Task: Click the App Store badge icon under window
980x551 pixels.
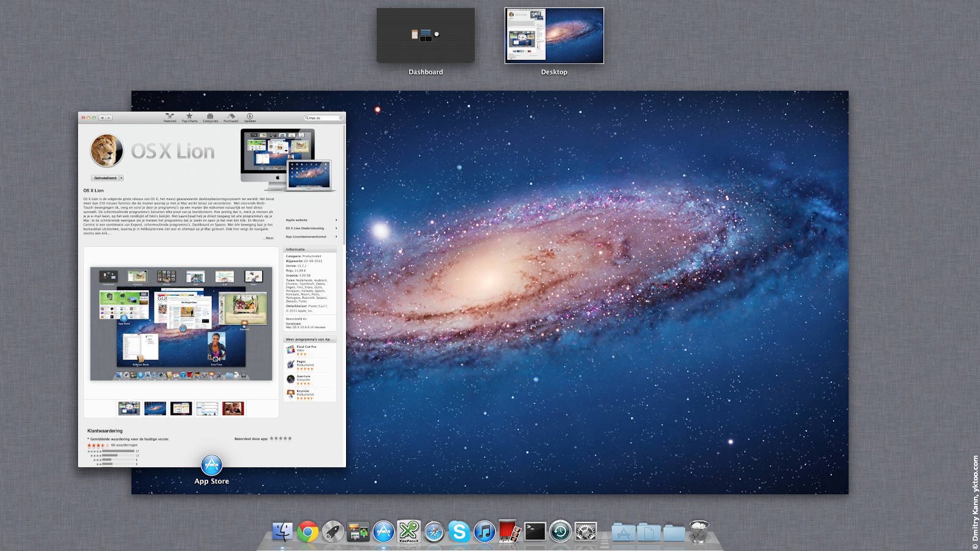Action: (211, 465)
